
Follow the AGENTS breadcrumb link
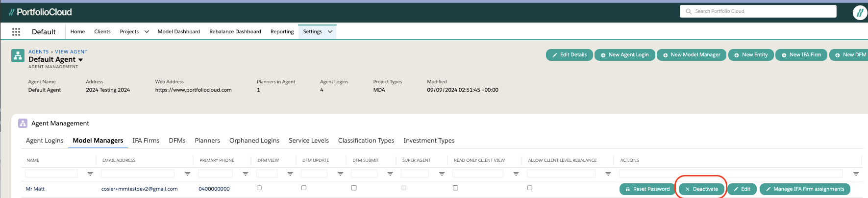coord(39,52)
